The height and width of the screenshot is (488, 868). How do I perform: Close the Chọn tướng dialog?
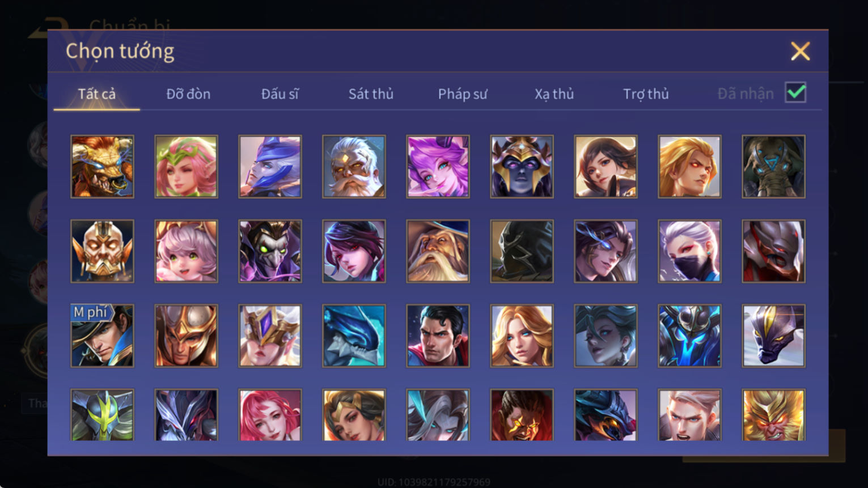[800, 52]
